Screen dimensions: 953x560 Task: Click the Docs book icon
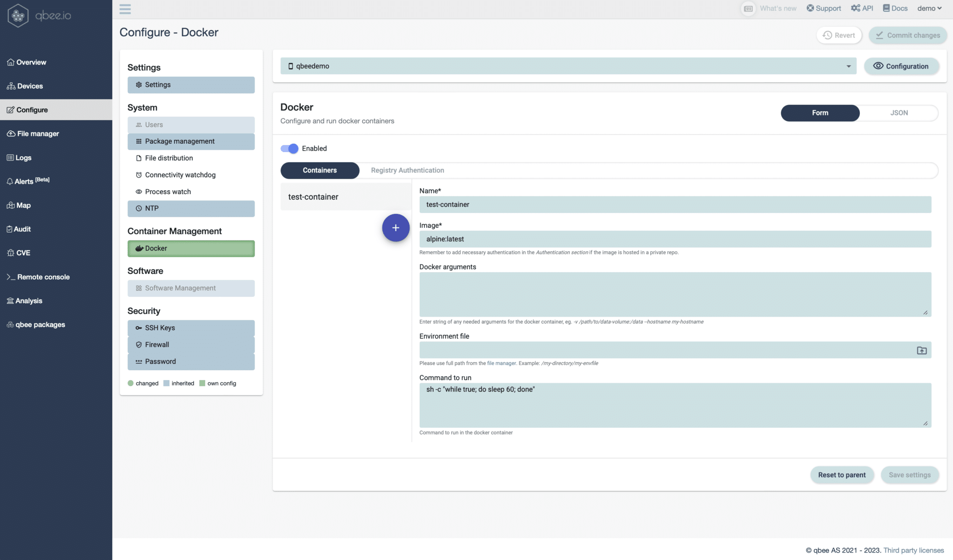(x=886, y=8)
